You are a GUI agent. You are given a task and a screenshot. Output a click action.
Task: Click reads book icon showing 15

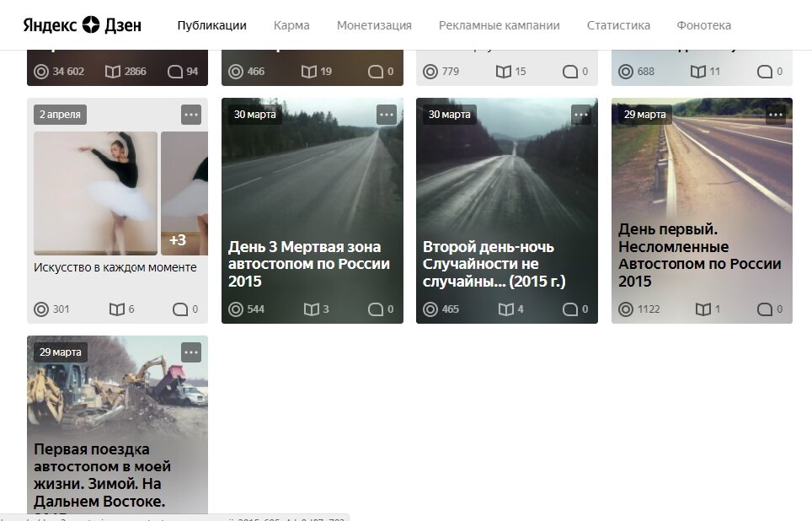(504, 72)
